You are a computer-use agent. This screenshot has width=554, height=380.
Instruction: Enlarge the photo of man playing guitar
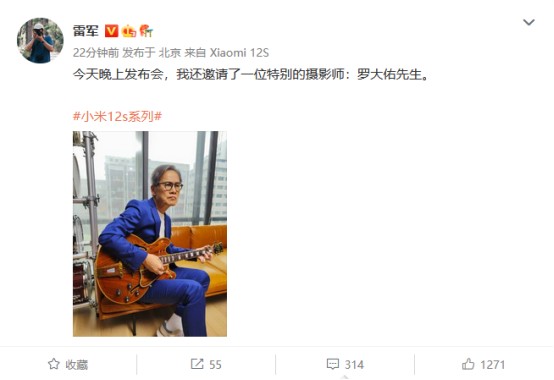click(x=150, y=234)
